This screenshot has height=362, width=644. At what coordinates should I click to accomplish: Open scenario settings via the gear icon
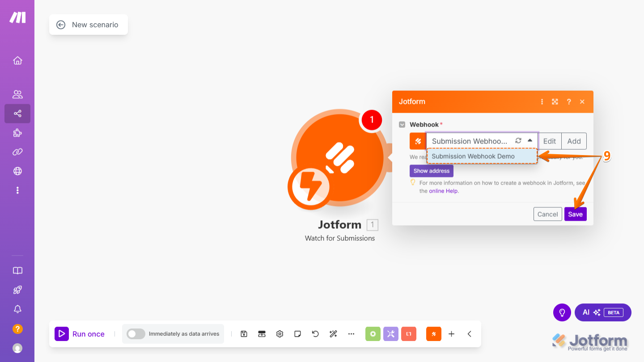coord(280,334)
